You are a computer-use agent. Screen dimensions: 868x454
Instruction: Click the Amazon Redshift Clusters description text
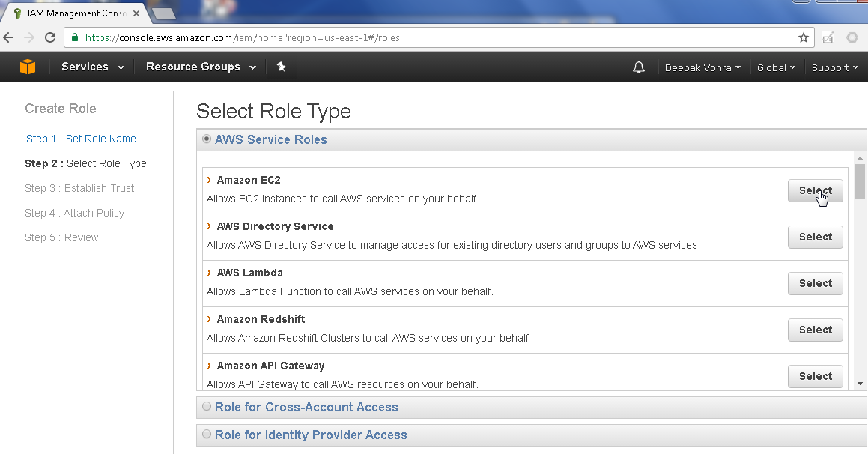pos(368,339)
